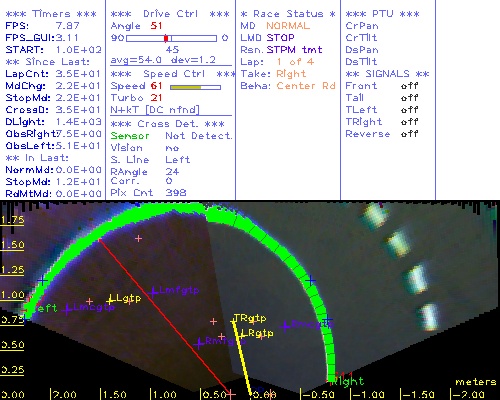
Task: Toggle the Tail signal off status
Action: click(409, 98)
